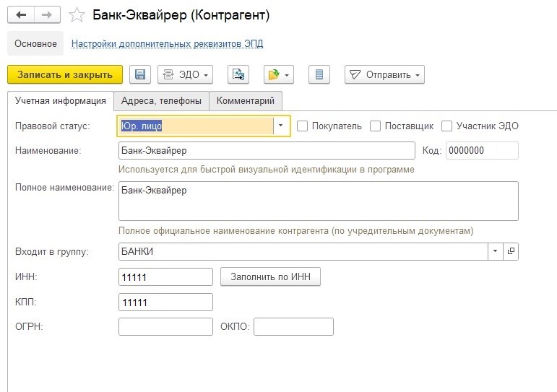The width and height of the screenshot is (557, 392).
Task: Open the БАНКИ group with the open-form icon
Action: point(511,251)
